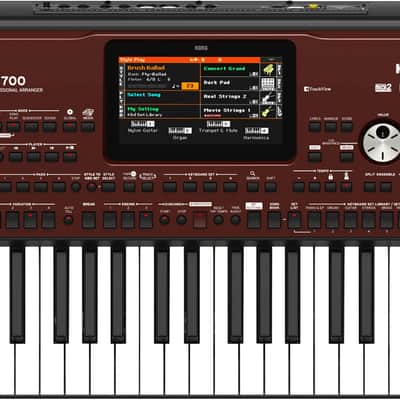This screenshot has height=400, width=400.
Task: Hit the player play/stop button
Action: click(70, 157)
